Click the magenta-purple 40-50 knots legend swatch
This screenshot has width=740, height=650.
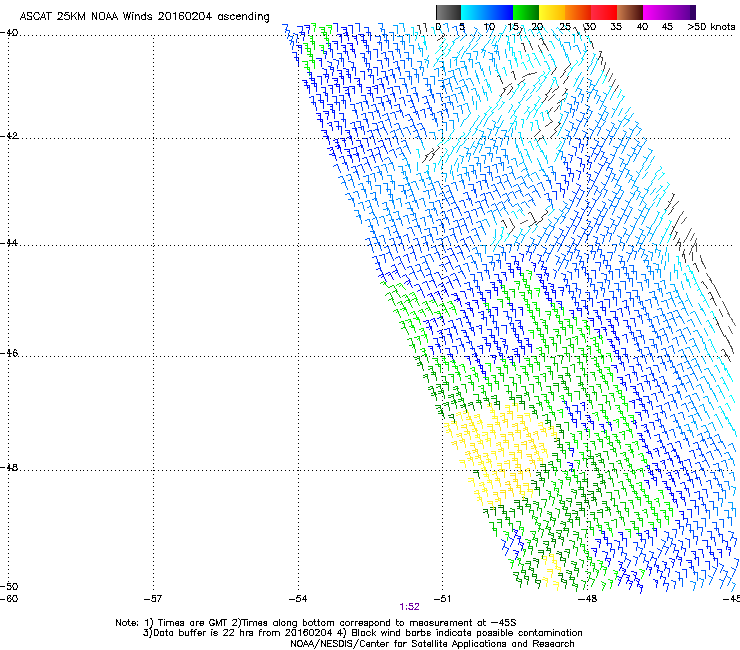tap(669, 12)
